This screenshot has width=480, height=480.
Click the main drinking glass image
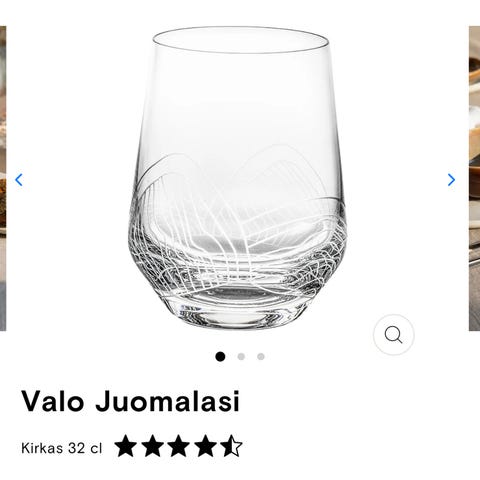(x=238, y=178)
